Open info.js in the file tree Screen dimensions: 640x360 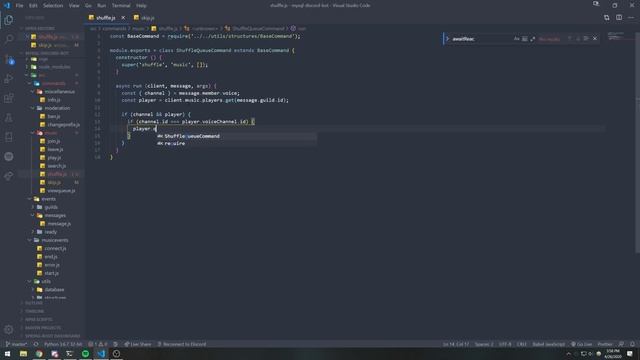pyautogui.click(x=53, y=100)
